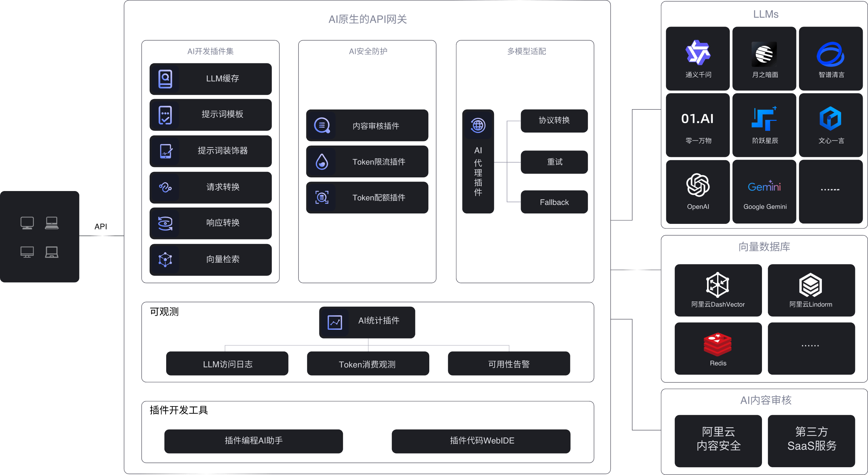Click the 内容审核插件 magnifier icon
Image resolution: width=868 pixels, height=475 pixels.
click(x=322, y=125)
